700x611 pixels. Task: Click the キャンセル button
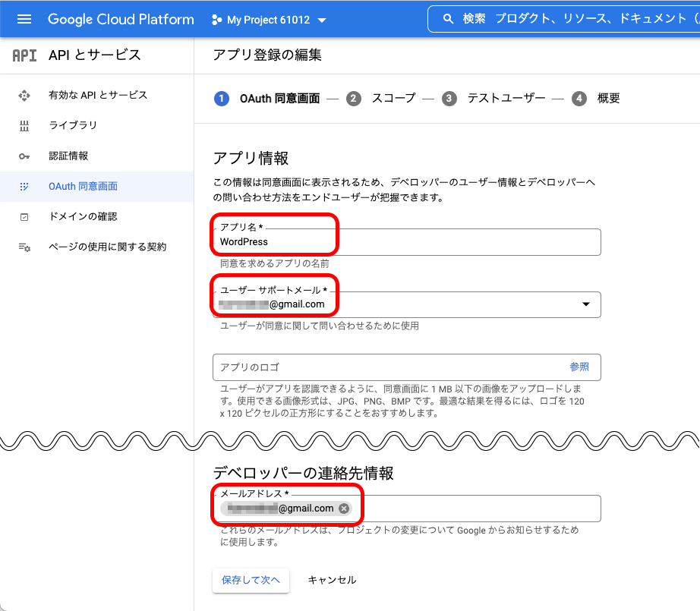click(x=332, y=580)
